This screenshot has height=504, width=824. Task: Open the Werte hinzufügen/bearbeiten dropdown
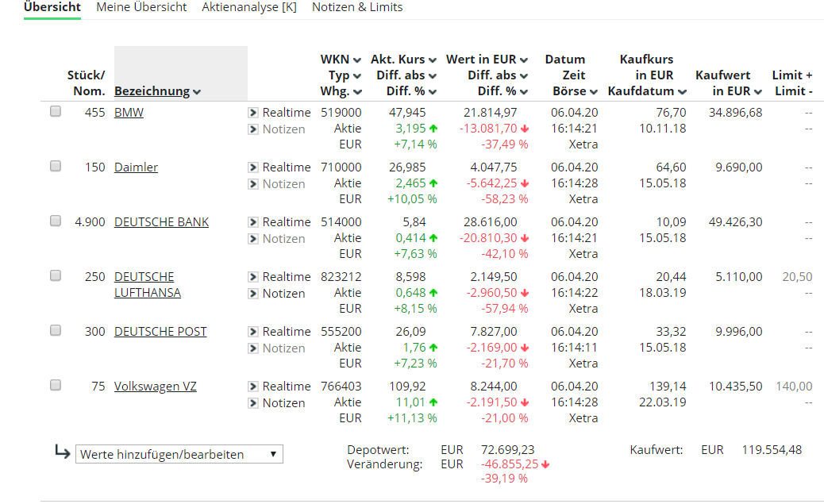coord(179,454)
